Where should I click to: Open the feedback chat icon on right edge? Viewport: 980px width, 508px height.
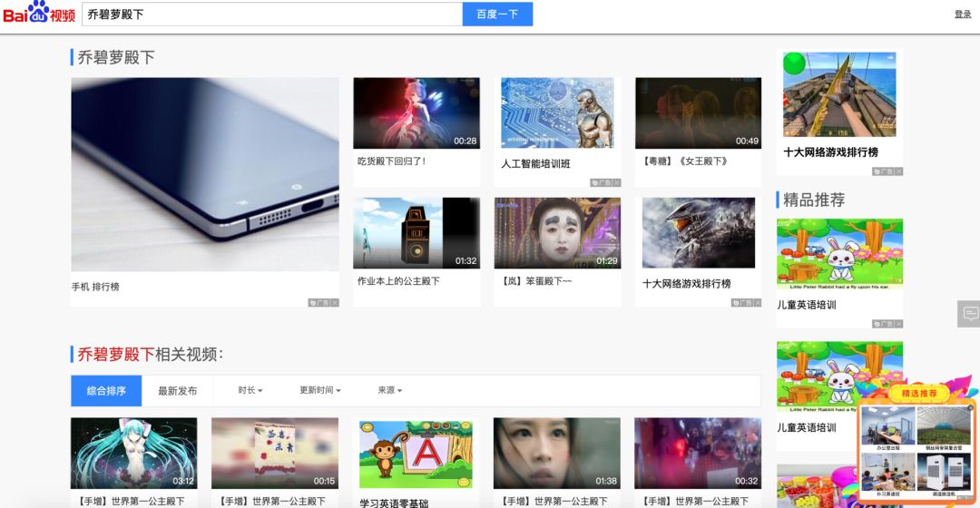tap(969, 314)
